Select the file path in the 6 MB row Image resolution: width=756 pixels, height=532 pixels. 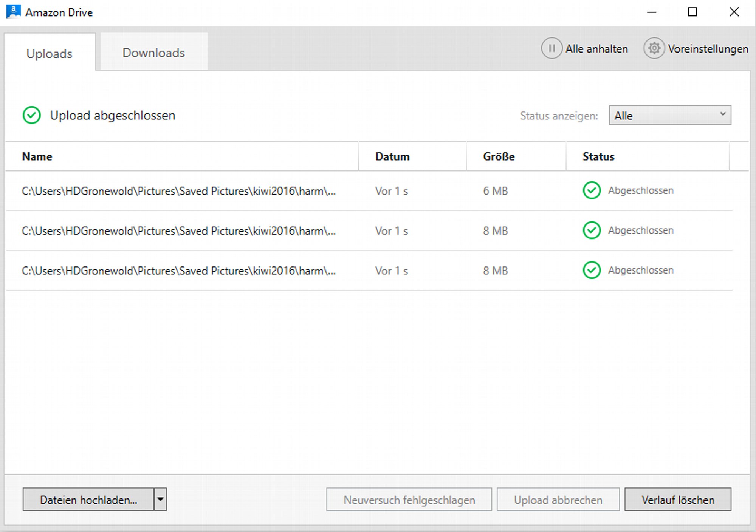tap(179, 191)
